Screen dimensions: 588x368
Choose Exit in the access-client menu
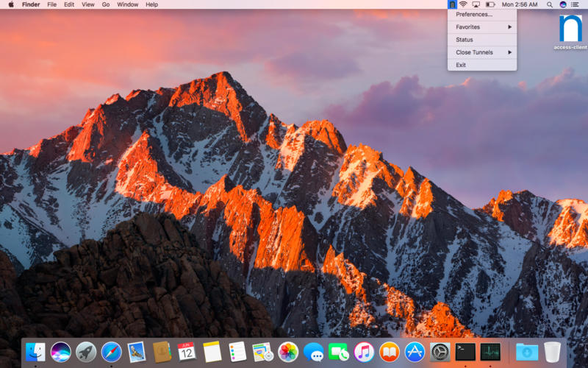pyautogui.click(x=482, y=65)
